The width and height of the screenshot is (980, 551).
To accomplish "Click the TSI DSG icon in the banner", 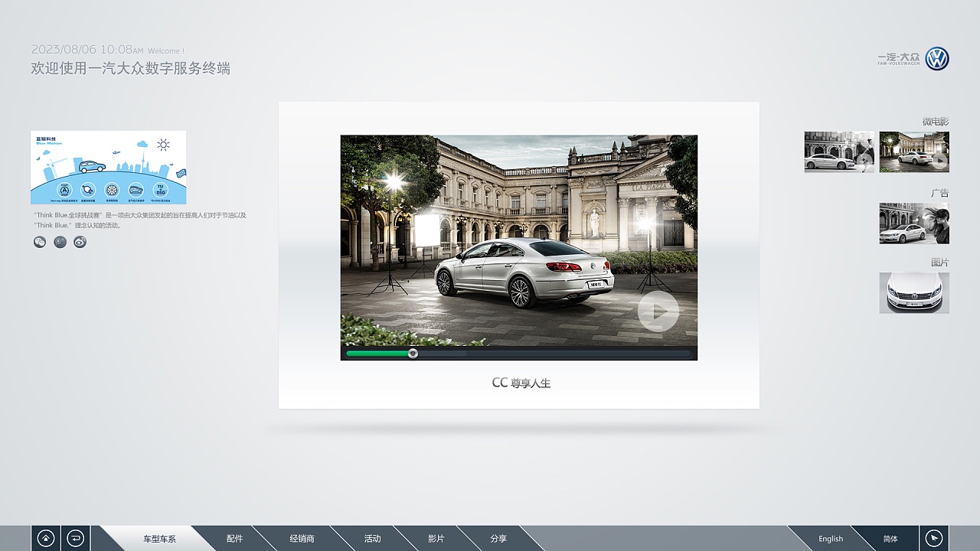I will pyautogui.click(x=161, y=189).
